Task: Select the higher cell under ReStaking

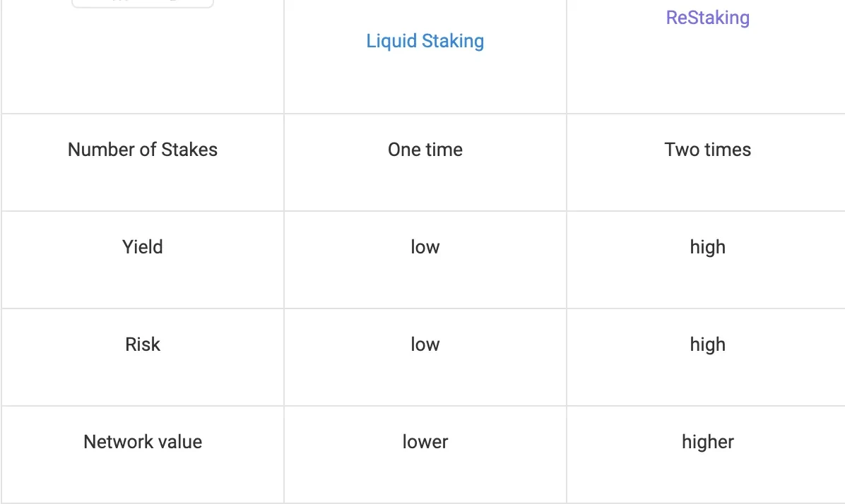Action: [x=707, y=442]
